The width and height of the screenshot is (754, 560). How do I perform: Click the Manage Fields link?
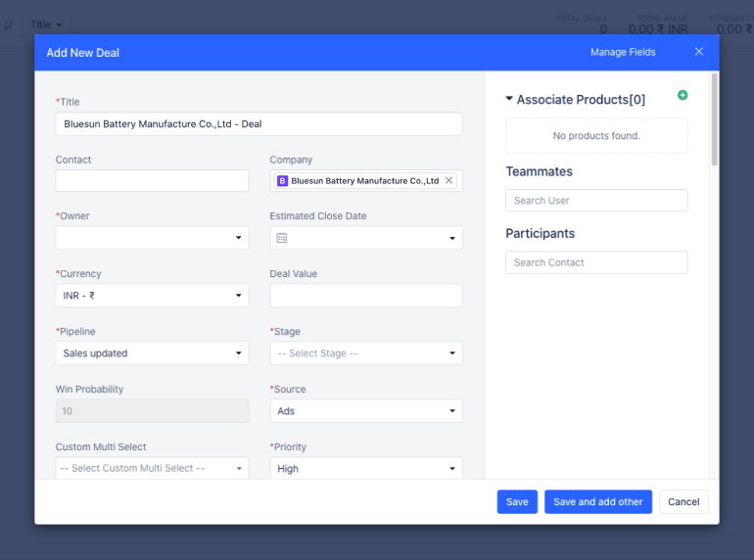[623, 52]
